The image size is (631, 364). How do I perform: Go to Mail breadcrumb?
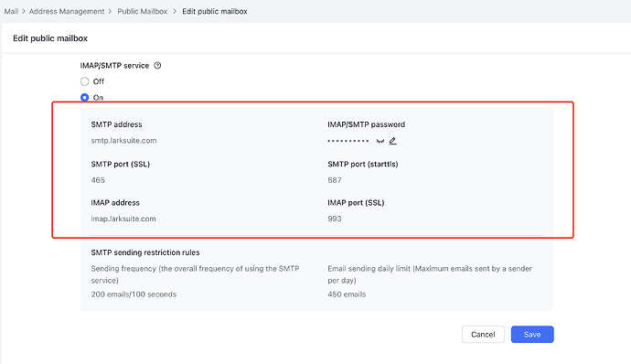point(11,12)
